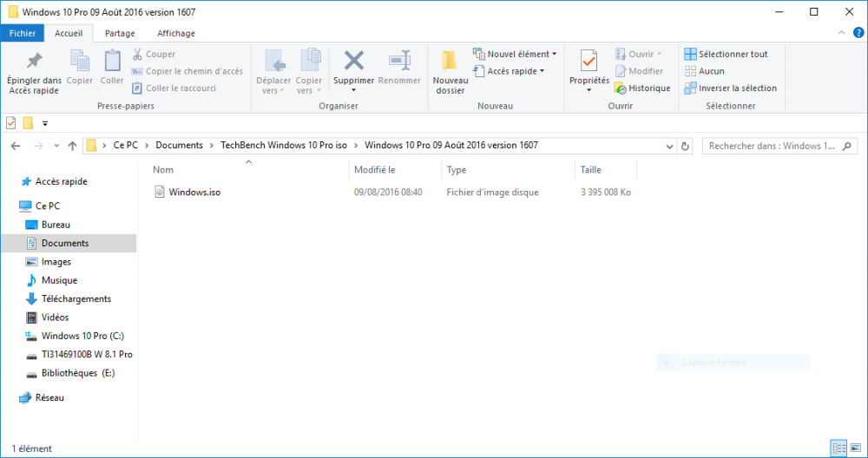Collapse the ribbon with the chevron
The image size is (868, 458).
tap(841, 33)
